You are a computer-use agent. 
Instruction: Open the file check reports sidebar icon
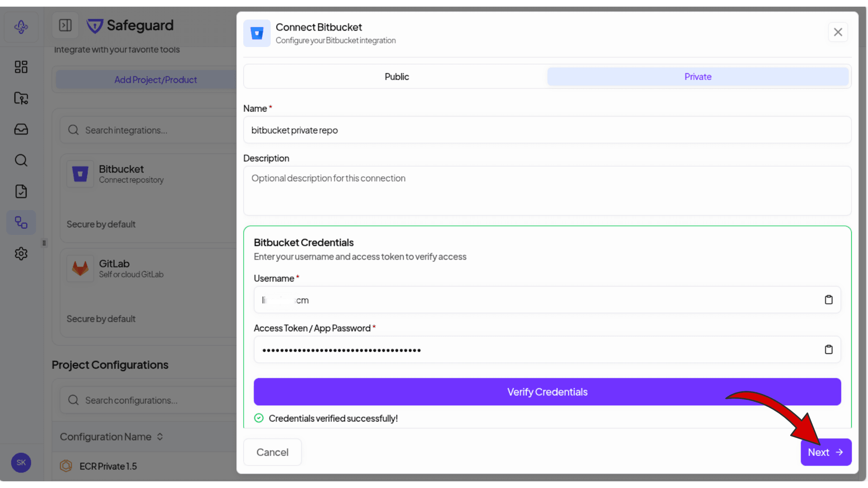click(21, 192)
